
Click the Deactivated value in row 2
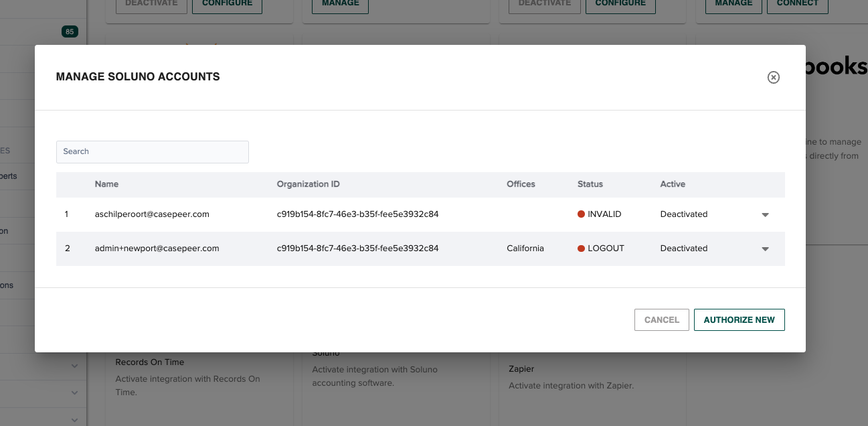(684, 248)
